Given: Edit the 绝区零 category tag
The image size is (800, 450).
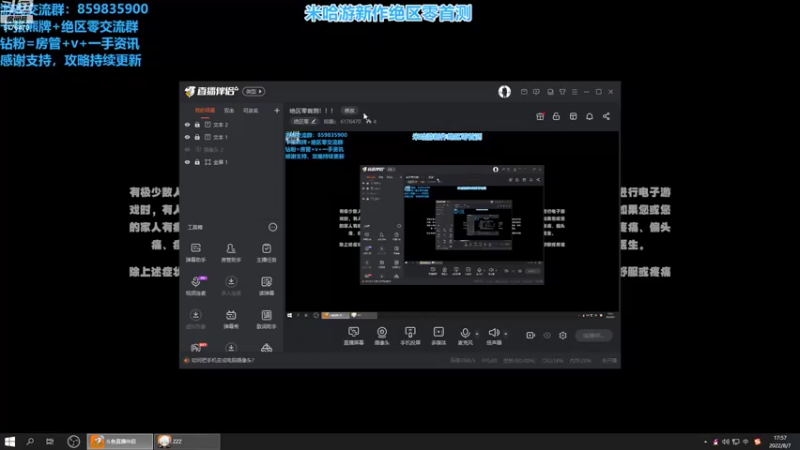Looking at the screenshot, I should [305, 121].
